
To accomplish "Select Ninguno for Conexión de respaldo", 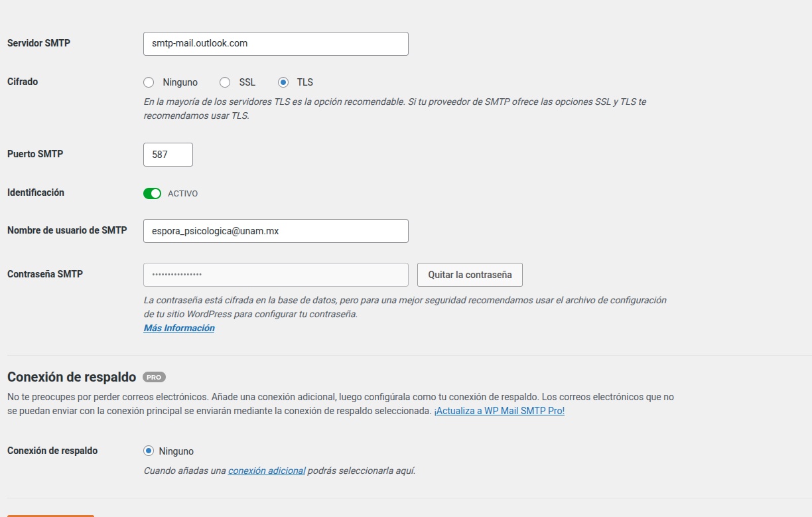I will point(149,451).
